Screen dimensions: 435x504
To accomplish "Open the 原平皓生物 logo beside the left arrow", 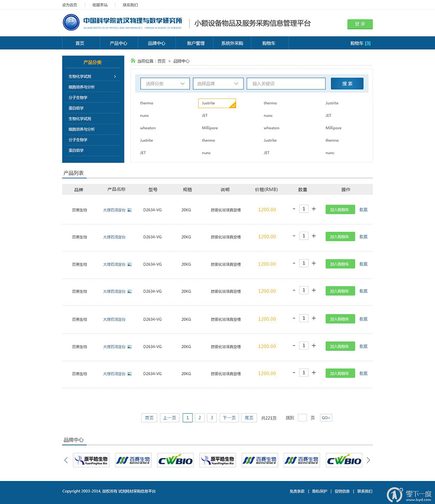I will click(x=91, y=460).
